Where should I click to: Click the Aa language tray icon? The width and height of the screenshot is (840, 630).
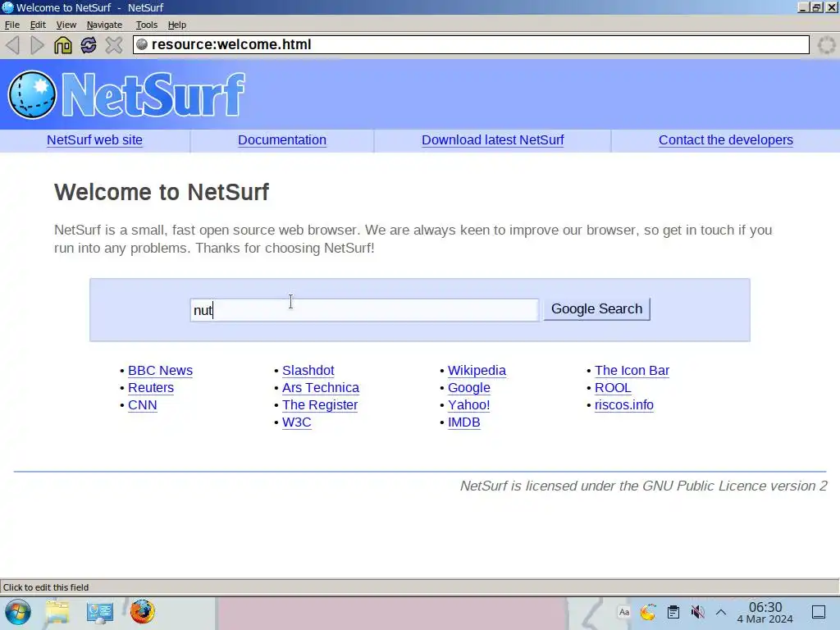click(x=624, y=612)
